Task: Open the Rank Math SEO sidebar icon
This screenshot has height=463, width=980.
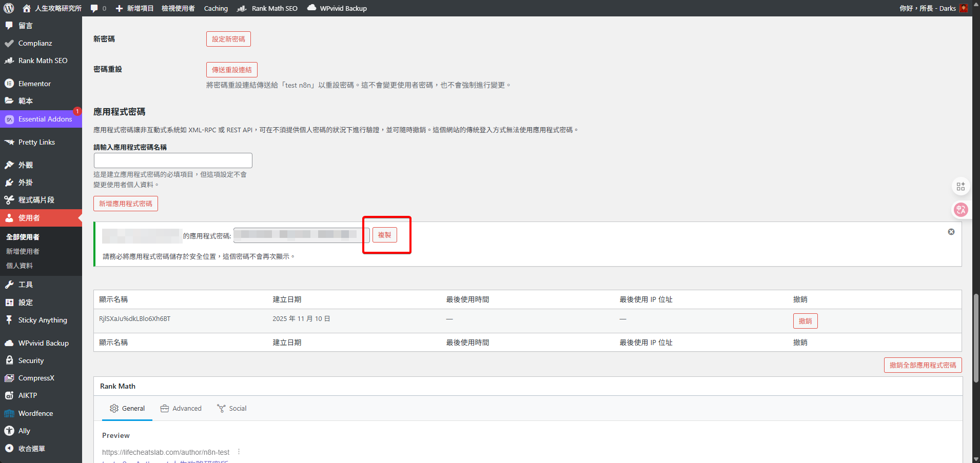Action: (10, 61)
